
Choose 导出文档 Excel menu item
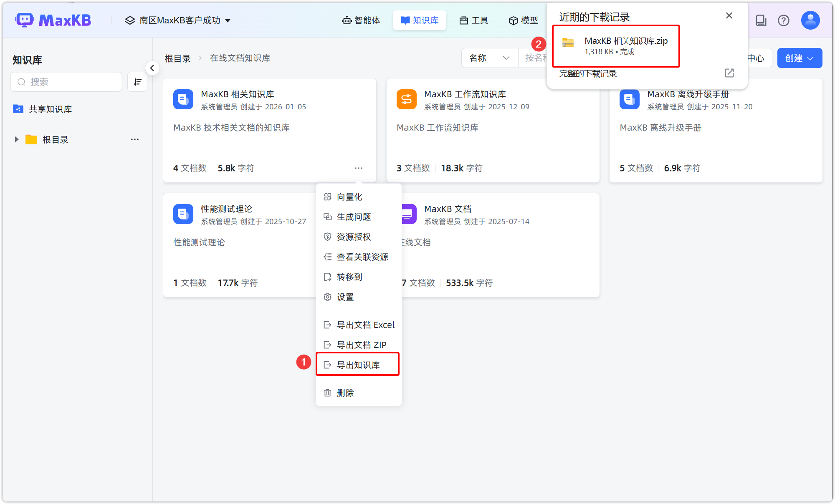pos(359,325)
